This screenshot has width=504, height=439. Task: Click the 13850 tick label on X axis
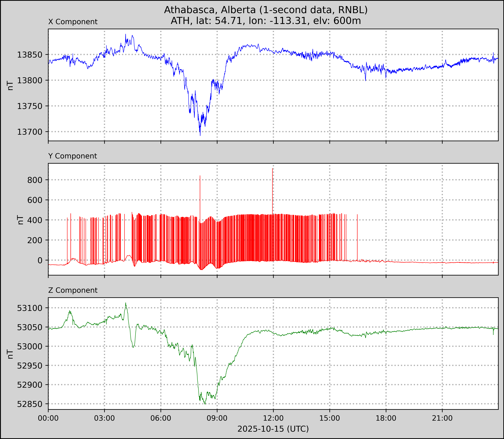[30, 55]
